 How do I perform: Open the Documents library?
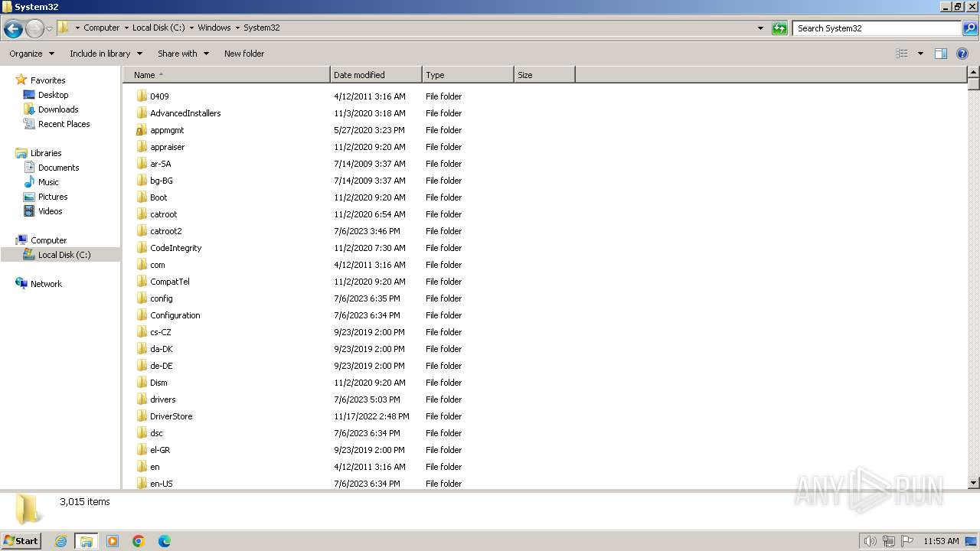click(58, 168)
